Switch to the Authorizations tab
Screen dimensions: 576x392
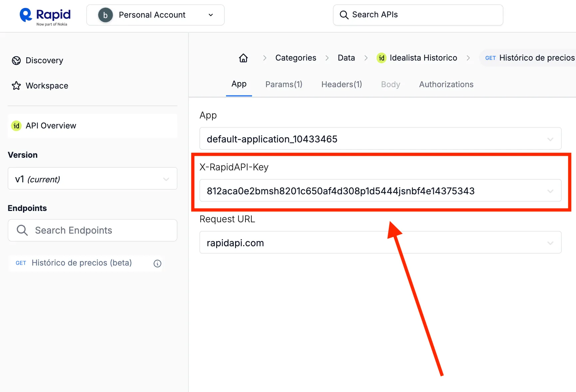click(x=446, y=85)
